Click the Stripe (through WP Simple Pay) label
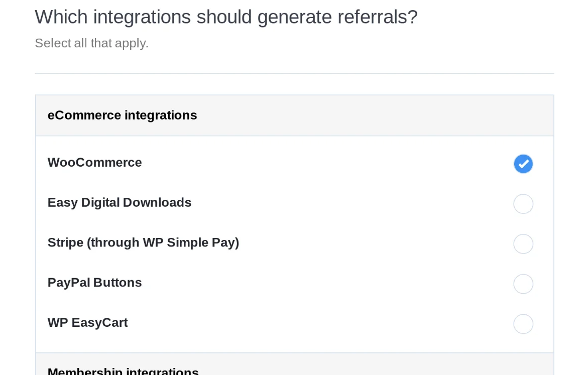588x375 pixels. (143, 242)
